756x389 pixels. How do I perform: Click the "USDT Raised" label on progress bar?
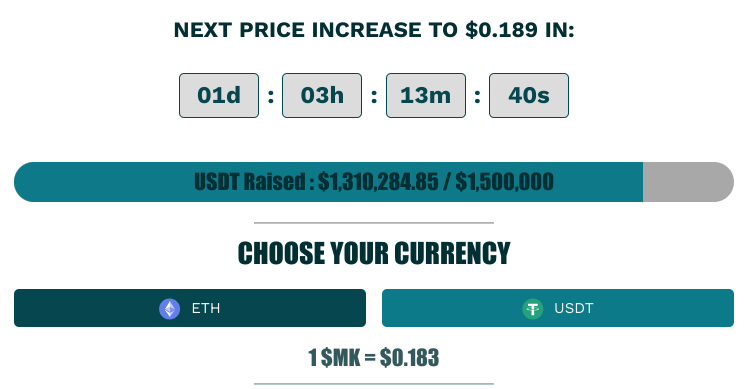[249, 182]
